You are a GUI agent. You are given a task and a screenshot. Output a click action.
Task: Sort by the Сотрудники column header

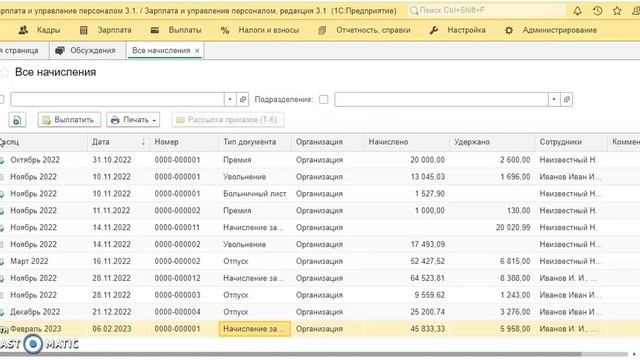click(x=571, y=142)
